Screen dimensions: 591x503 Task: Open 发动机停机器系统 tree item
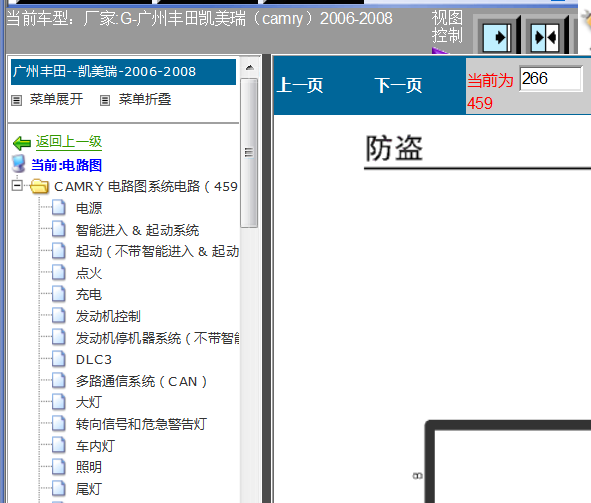pos(157,338)
